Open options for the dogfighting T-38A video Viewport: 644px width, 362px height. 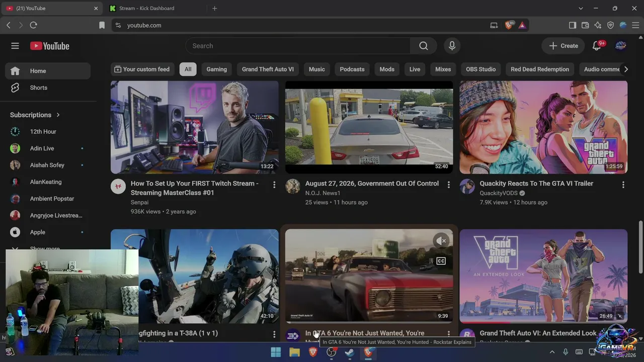tap(274, 334)
